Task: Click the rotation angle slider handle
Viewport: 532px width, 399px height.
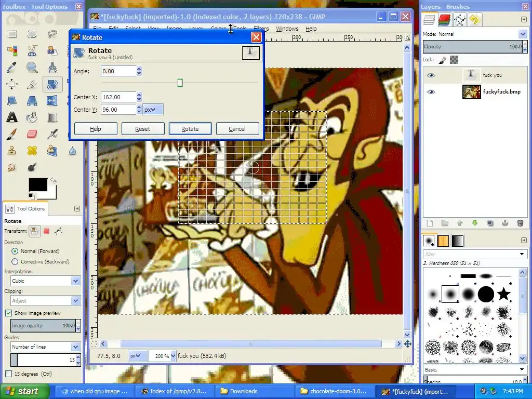Action: point(180,83)
